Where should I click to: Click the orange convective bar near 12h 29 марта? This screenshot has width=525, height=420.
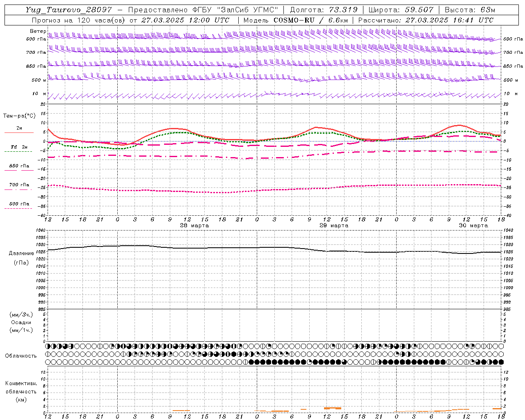333,408
